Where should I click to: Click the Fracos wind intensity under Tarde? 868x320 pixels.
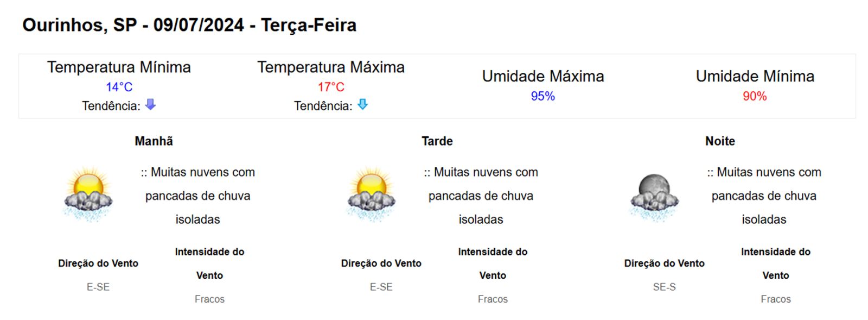pyautogui.click(x=493, y=299)
